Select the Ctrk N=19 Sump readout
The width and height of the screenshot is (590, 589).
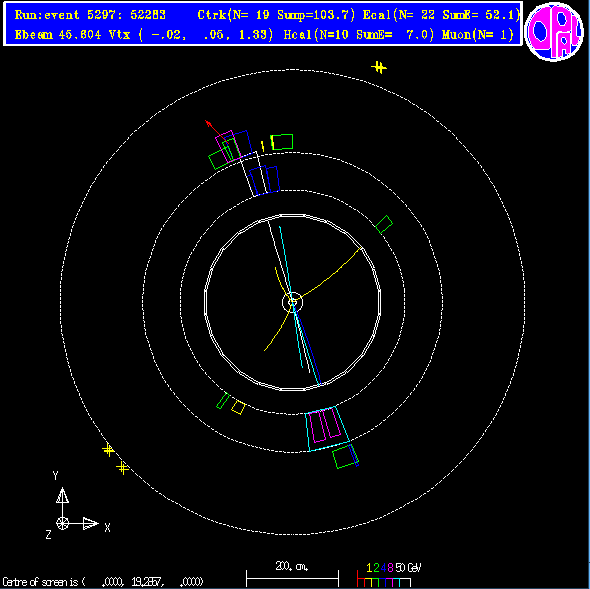coord(276,15)
